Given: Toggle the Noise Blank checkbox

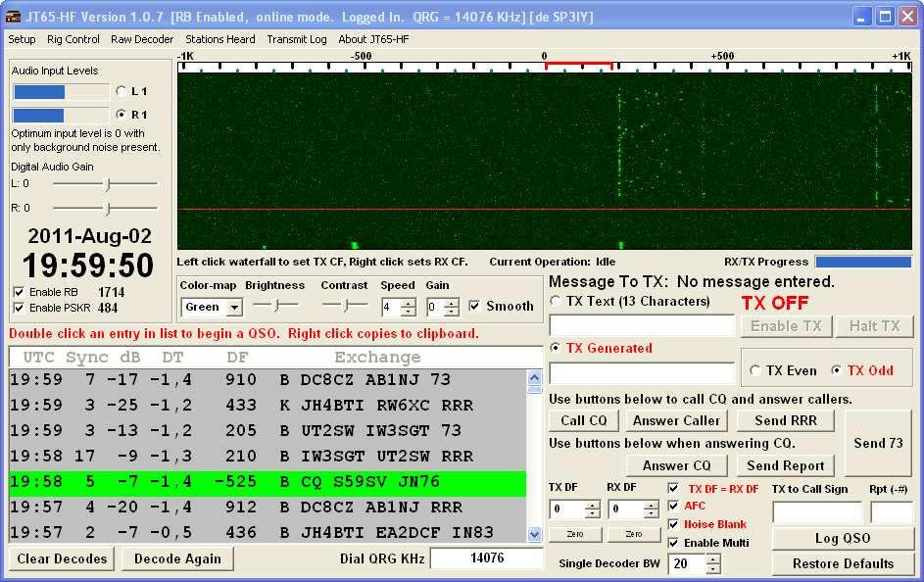Looking at the screenshot, I should click(x=673, y=524).
